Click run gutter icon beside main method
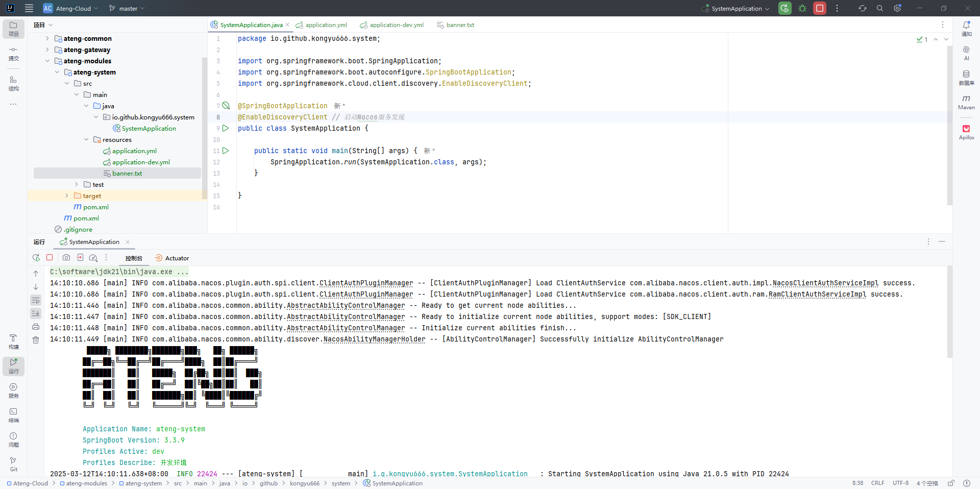Image resolution: width=980 pixels, height=489 pixels. tap(226, 151)
